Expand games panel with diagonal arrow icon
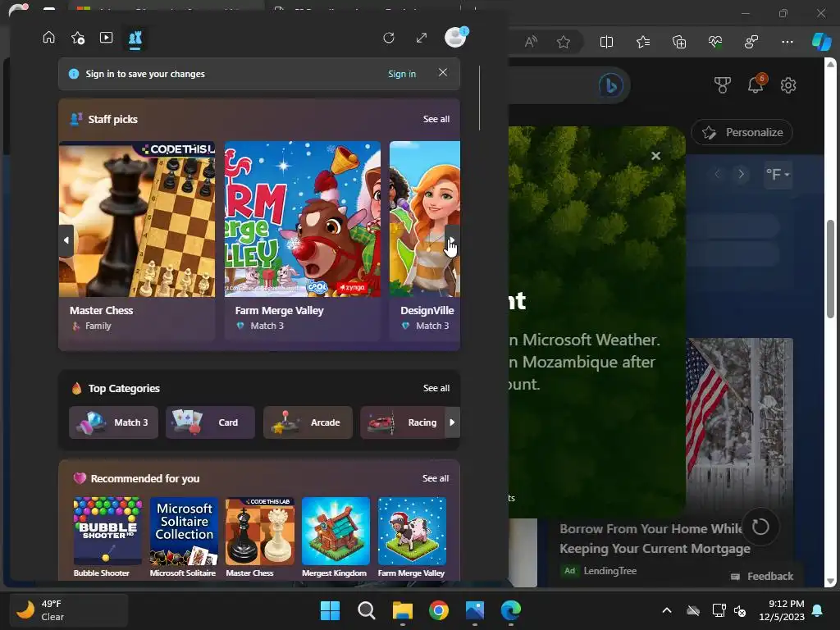This screenshot has height=630, width=840. pos(422,38)
